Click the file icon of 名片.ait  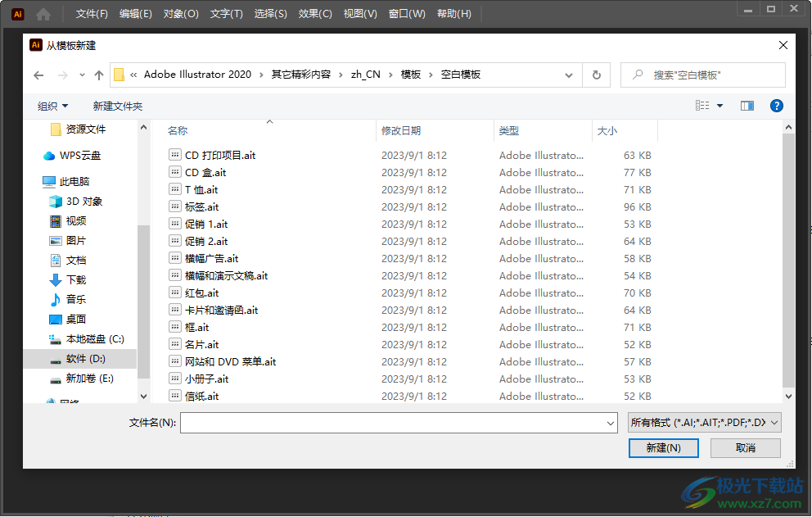[x=175, y=344]
